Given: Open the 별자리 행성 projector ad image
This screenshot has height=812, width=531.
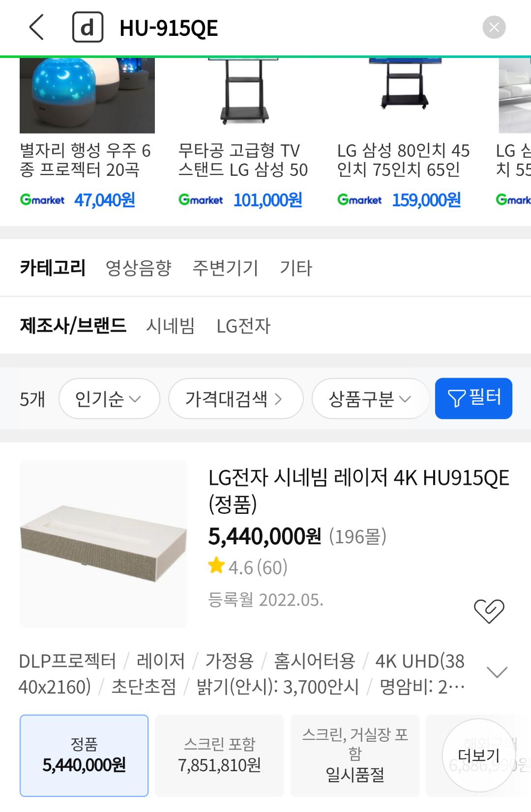Looking at the screenshot, I should [87, 95].
